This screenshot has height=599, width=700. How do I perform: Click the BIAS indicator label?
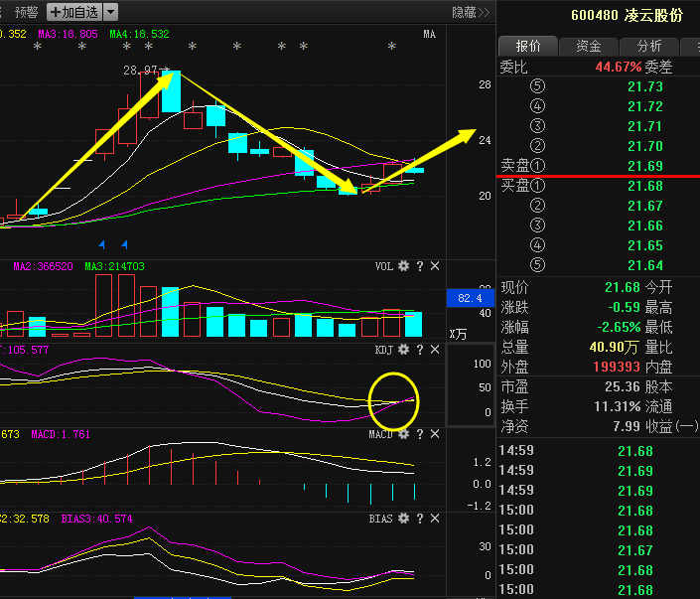[380, 519]
